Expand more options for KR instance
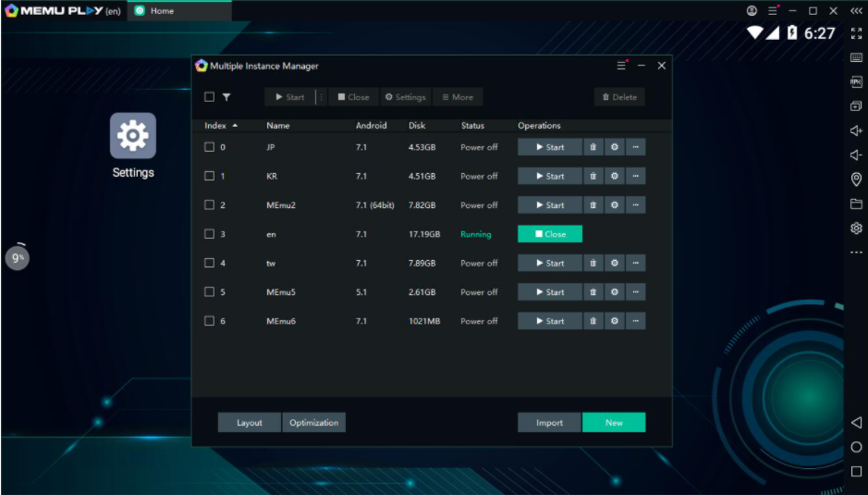The width and height of the screenshot is (868, 495). point(635,176)
